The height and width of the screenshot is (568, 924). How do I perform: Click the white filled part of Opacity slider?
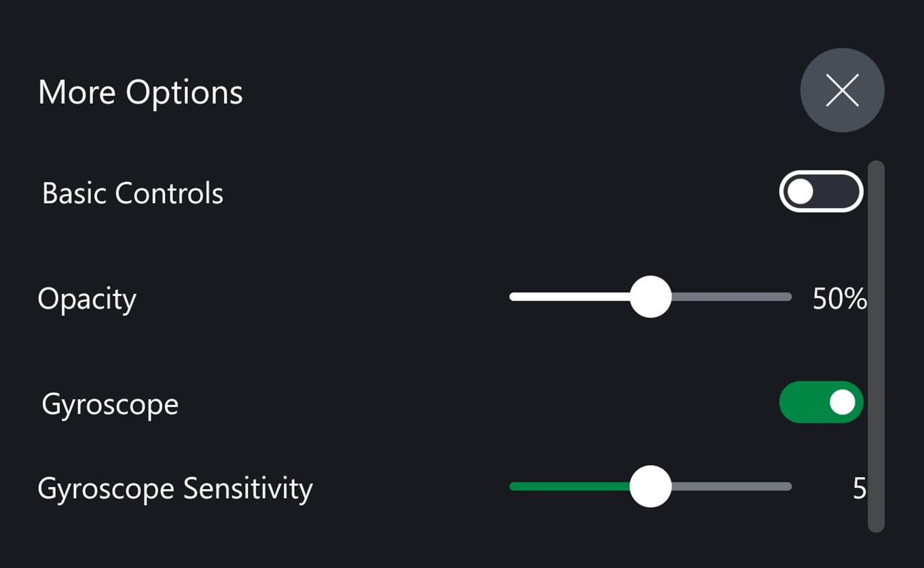(570, 297)
